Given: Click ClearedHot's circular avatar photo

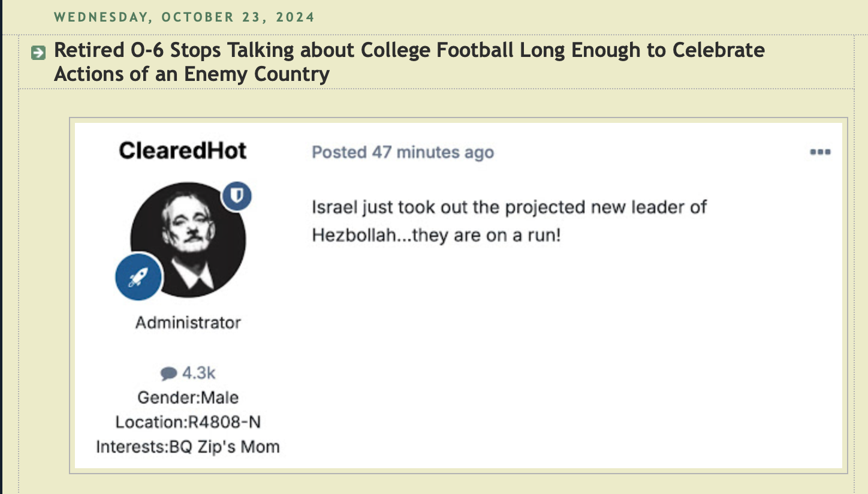Looking at the screenshot, I should [186, 239].
